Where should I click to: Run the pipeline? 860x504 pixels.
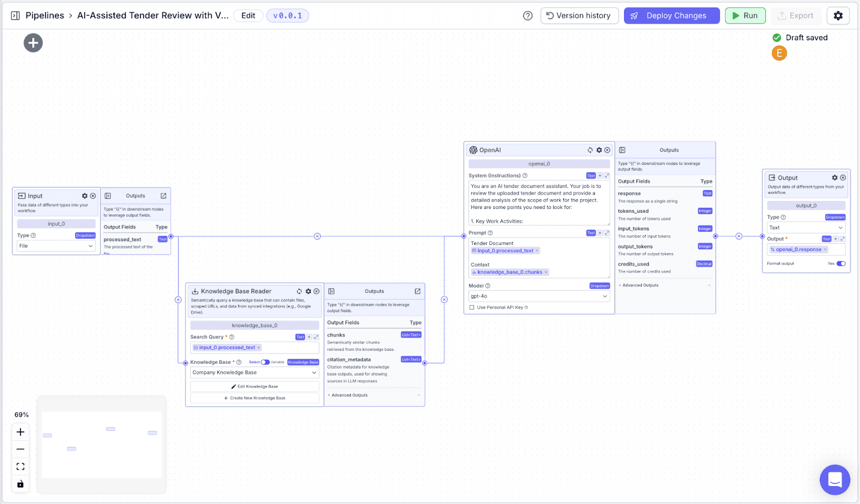[745, 16]
